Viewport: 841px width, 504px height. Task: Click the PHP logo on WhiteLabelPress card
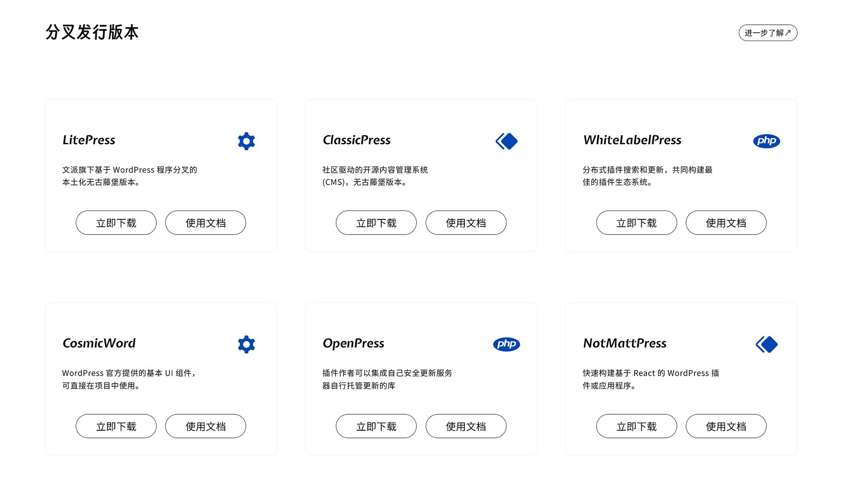click(766, 141)
